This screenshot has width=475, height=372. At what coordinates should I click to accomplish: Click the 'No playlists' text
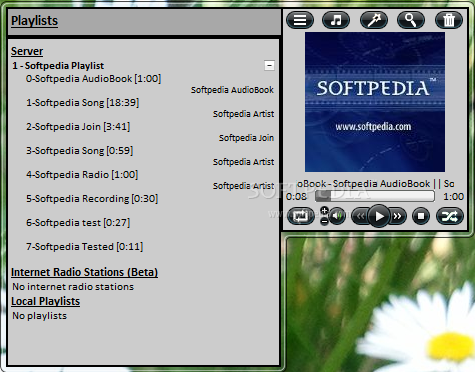coord(39,316)
